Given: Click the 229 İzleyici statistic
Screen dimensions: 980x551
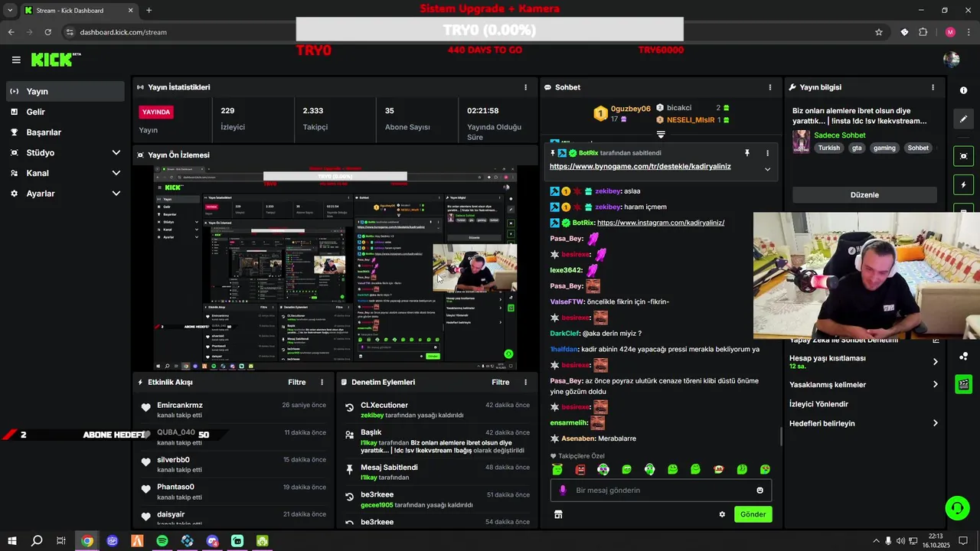Looking at the screenshot, I should pos(234,119).
